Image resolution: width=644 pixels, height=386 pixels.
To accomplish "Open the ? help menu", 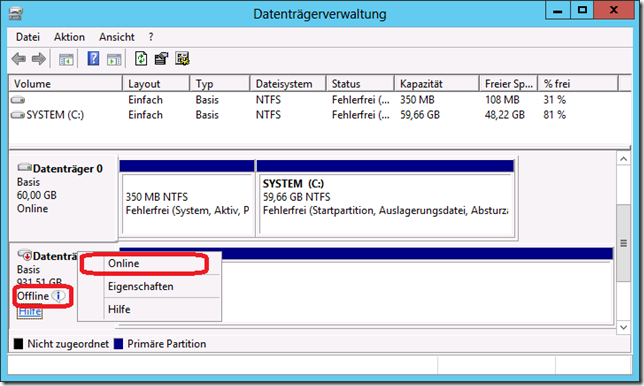I will click(151, 37).
